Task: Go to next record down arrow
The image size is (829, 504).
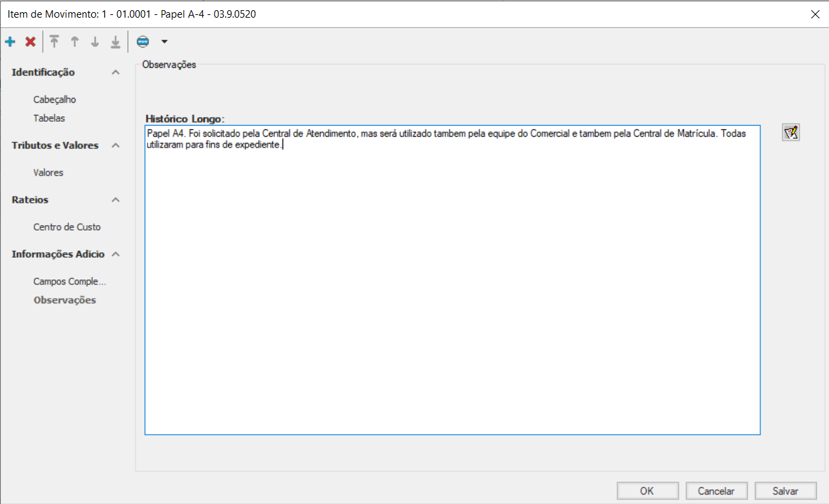Action: [95, 42]
